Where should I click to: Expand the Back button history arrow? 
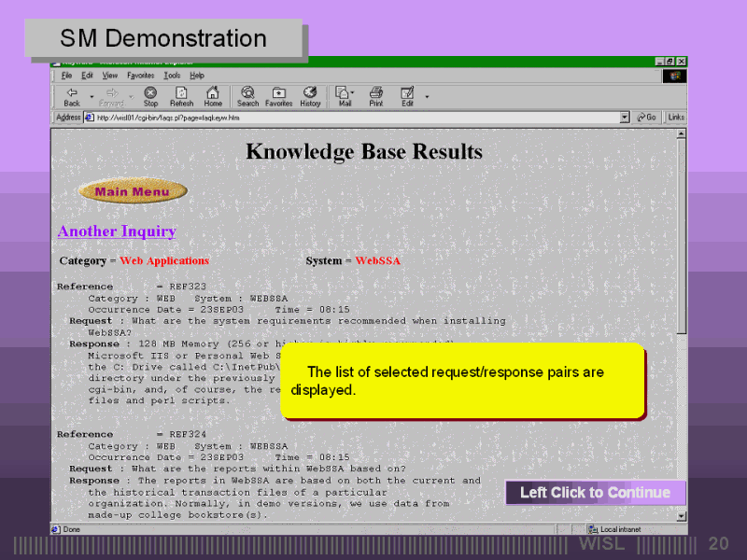(92, 95)
